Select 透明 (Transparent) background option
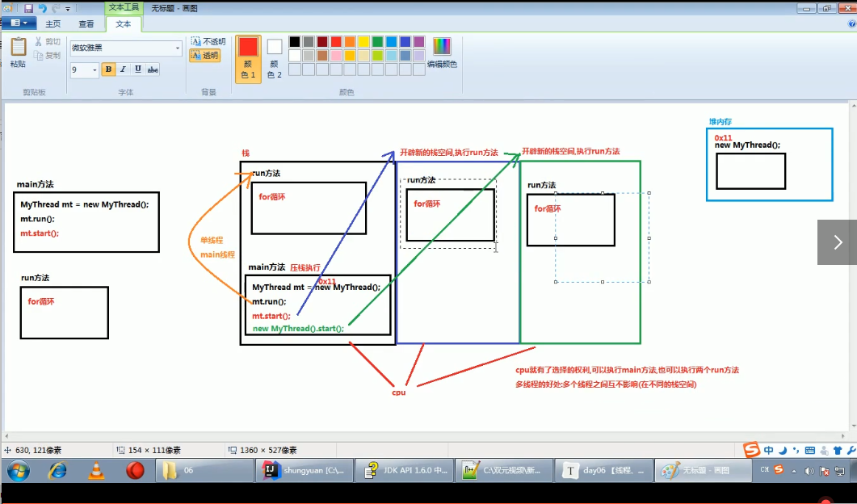This screenshot has height=504, width=857. [x=205, y=55]
